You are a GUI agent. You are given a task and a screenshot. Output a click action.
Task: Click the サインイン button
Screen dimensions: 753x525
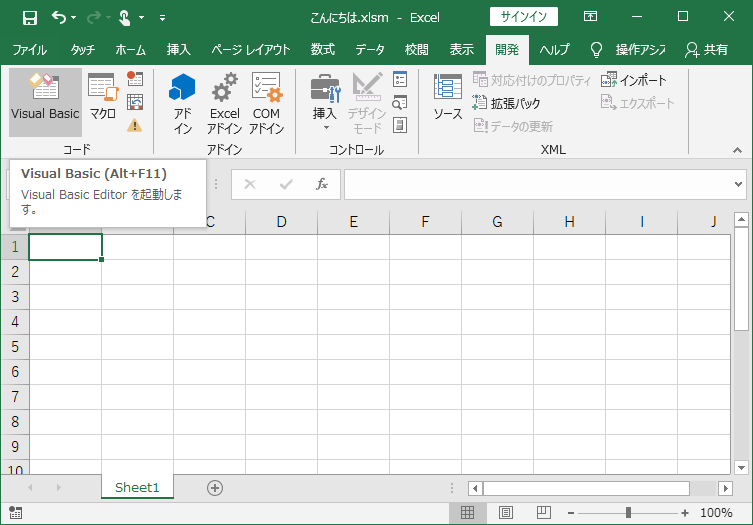pos(524,17)
